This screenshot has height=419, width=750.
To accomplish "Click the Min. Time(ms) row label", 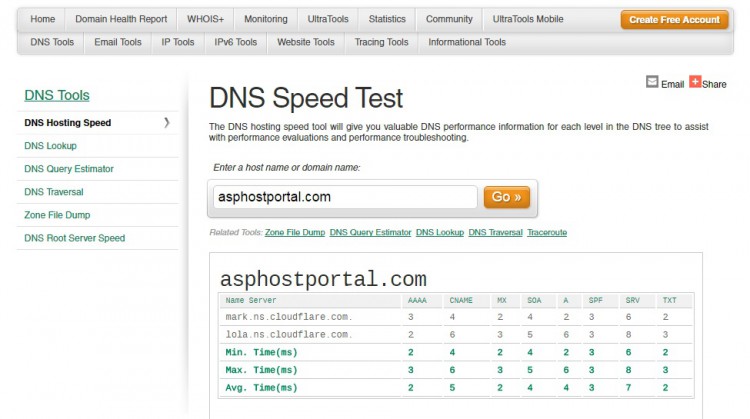I will (261, 353).
